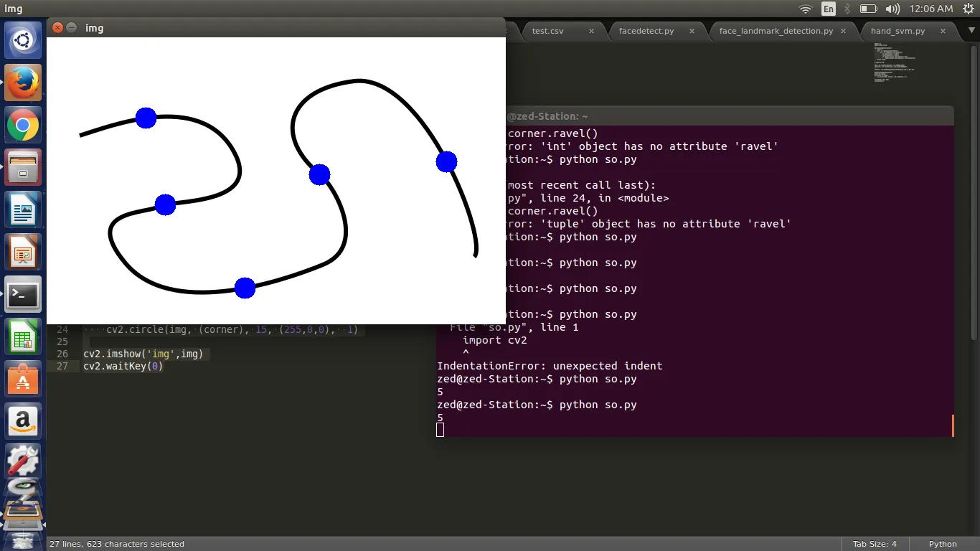980x551 pixels.
Task: Open the battery status indicator
Action: (868, 9)
